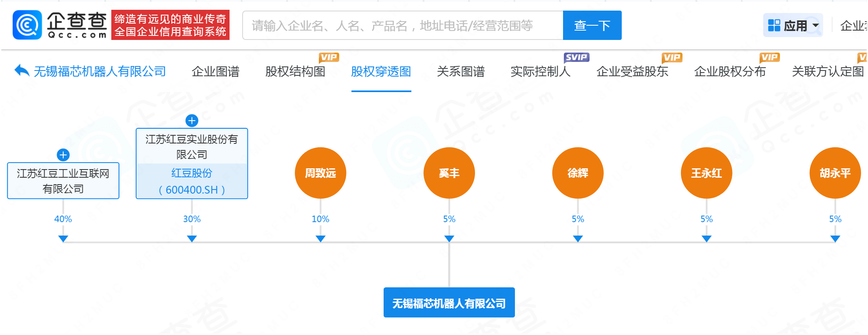Select shareholder node 周致远
Viewport: 868px width, 335px height.
[x=320, y=173]
